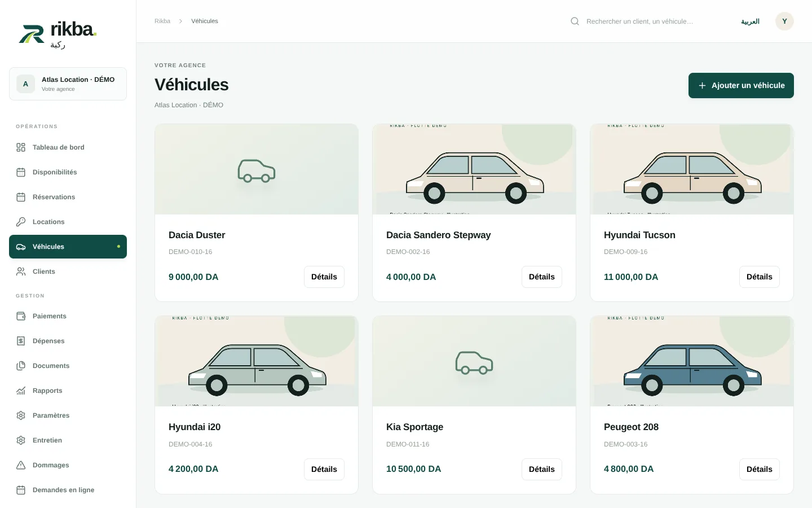Click the Ajouter un véhicule button
Screen dimensions: 812x508
741,85
